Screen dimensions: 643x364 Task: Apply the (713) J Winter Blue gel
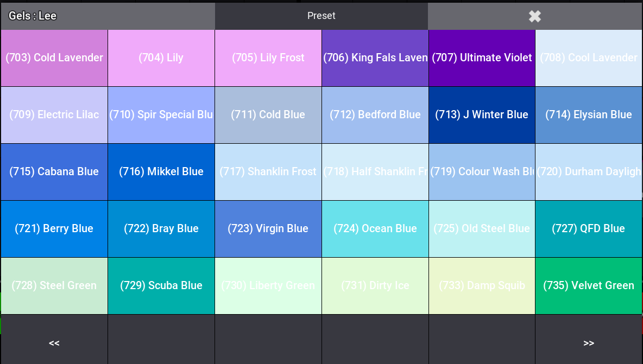click(482, 115)
